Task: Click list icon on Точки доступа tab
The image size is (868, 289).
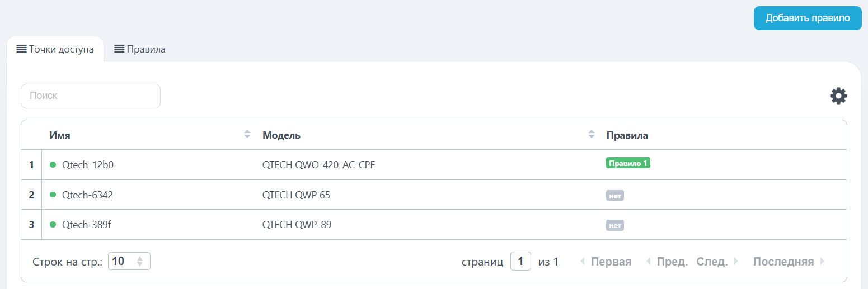Action: click(22, 49)
